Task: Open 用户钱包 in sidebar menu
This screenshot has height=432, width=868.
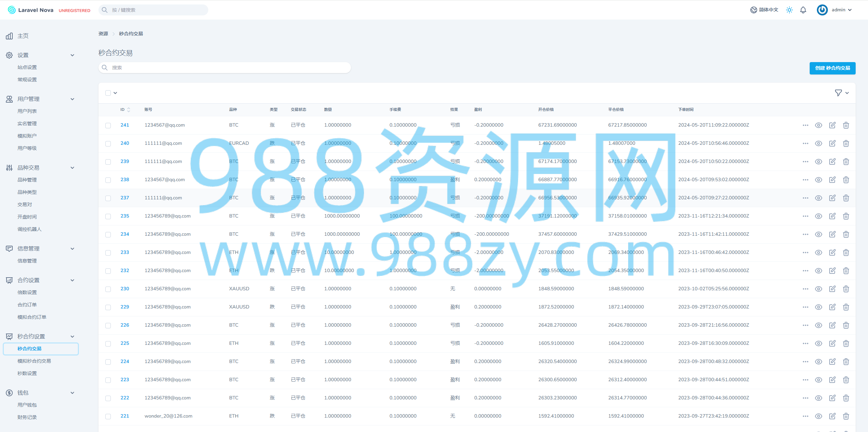Action: pyautogui.click(x=27, y=405)
